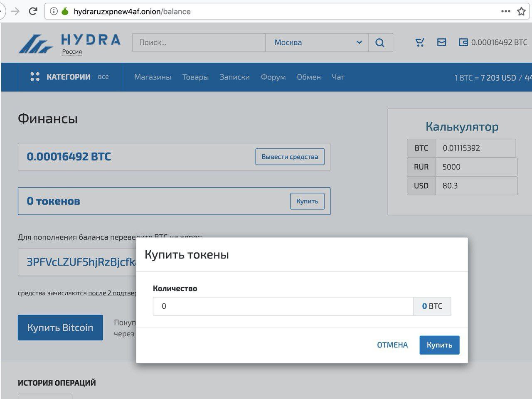
Task: Click the Купить Bitcoin button
Action: [x=60, y=328]
